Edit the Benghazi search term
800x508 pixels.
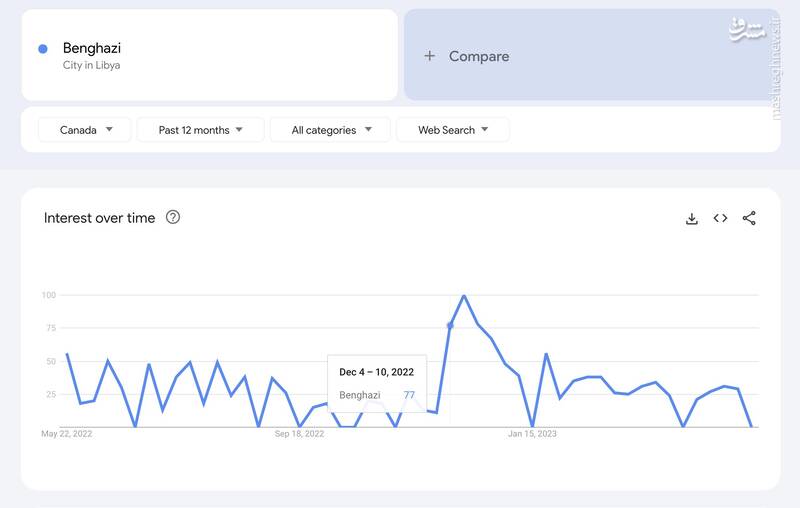[x=92, y=48]
